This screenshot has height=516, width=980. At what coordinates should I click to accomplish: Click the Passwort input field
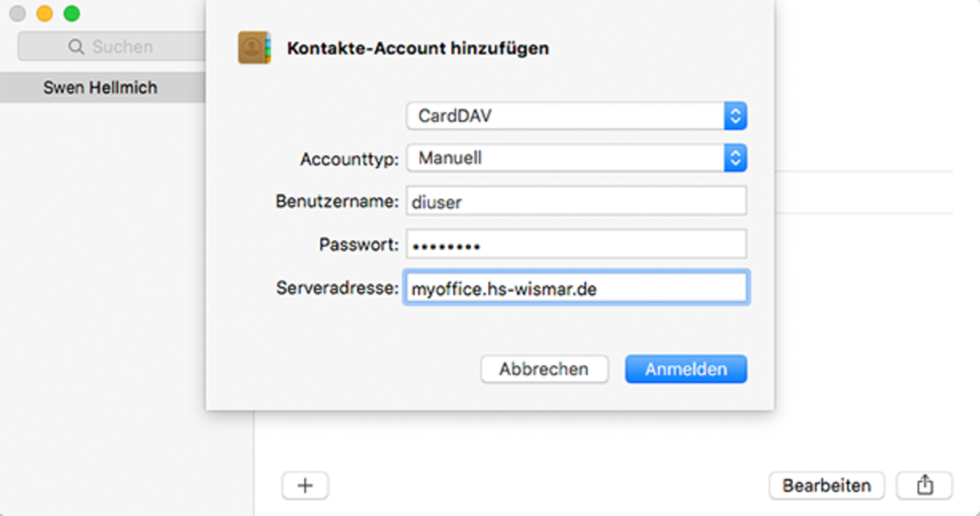click(x=576, y=245)
